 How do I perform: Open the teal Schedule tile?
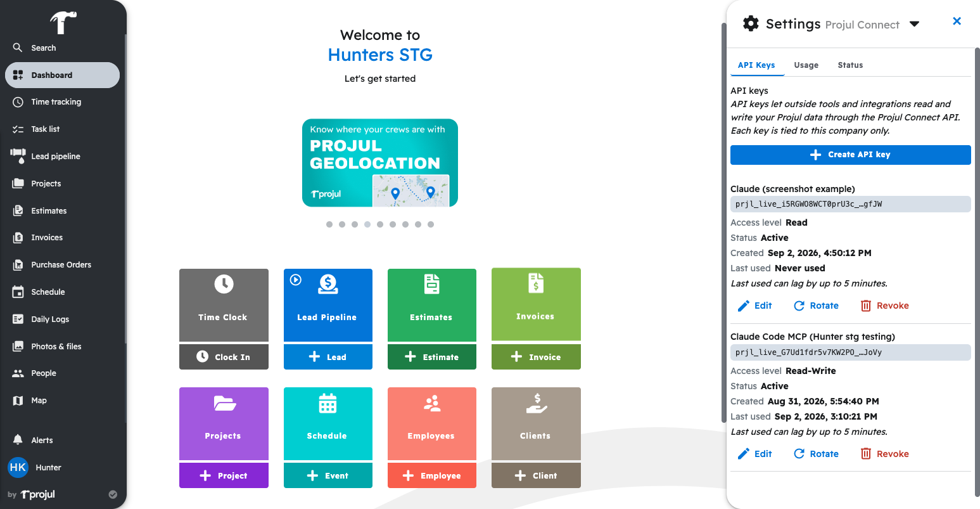coord(328,424)
